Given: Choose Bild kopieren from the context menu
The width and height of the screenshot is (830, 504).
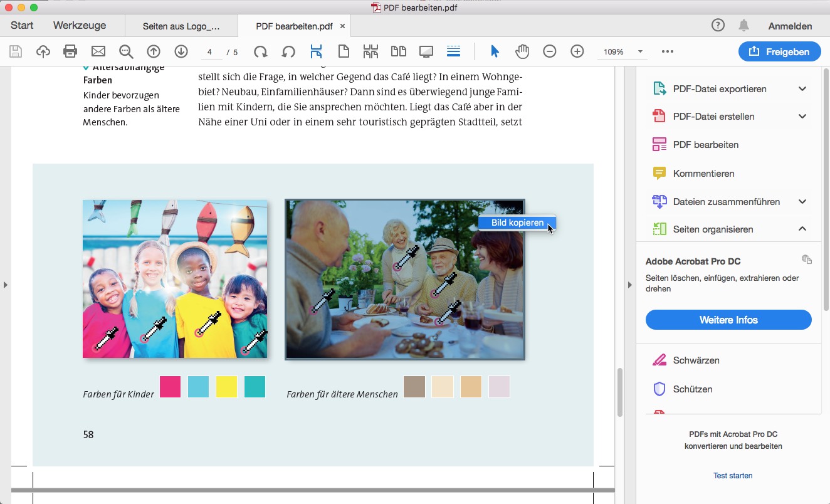Looking at the screenshot, I should click(517, 223).
